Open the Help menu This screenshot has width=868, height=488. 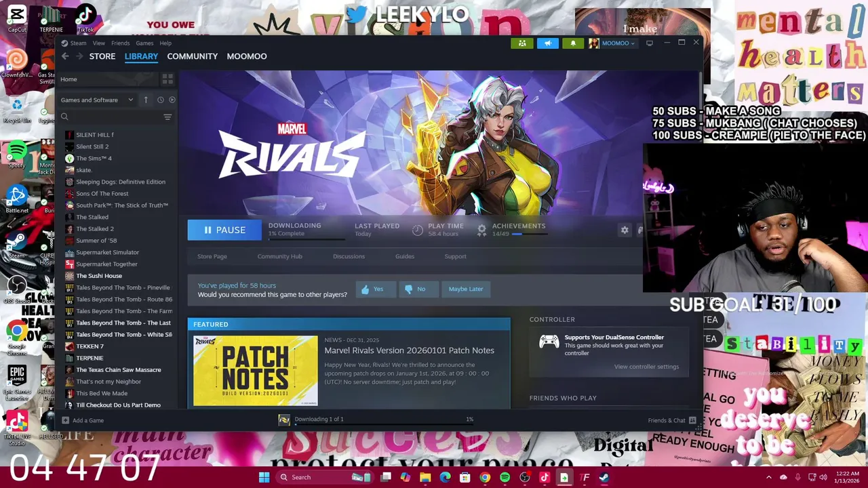point(165,43)
